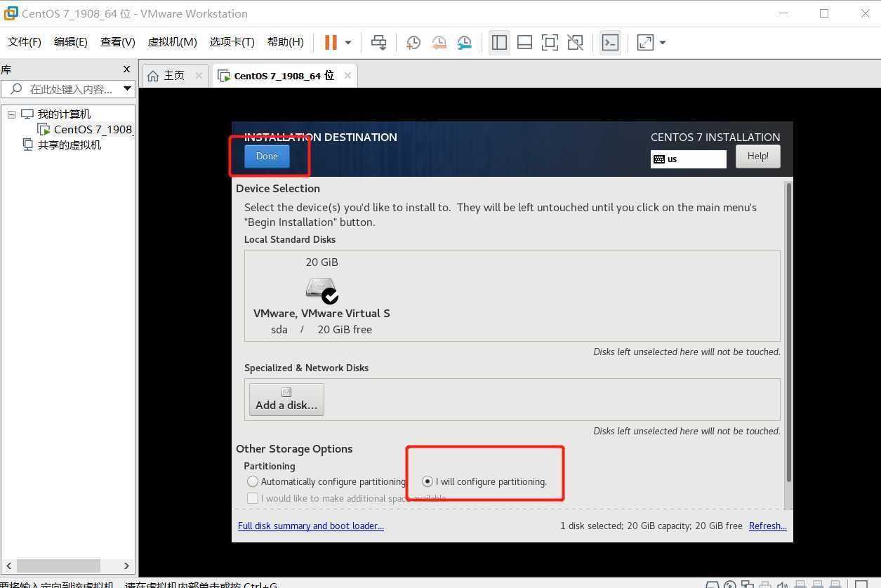Close the 库 library panel

tap(126, 69)
